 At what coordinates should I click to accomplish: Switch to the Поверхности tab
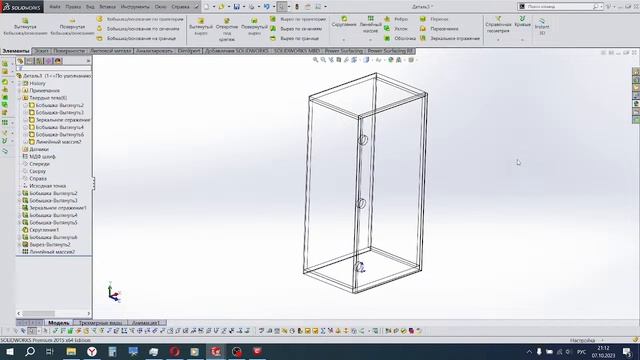point(69,51)
